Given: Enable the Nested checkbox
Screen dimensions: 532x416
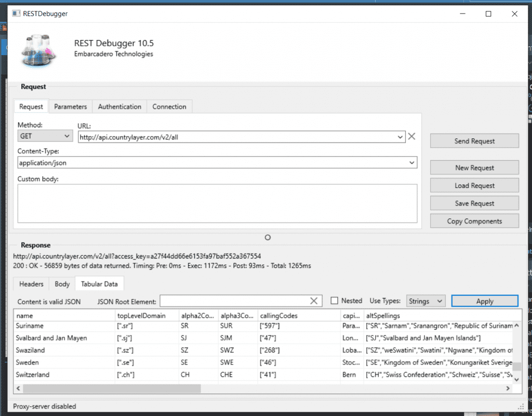Looking at the screenshot, I should click(335, 301).
